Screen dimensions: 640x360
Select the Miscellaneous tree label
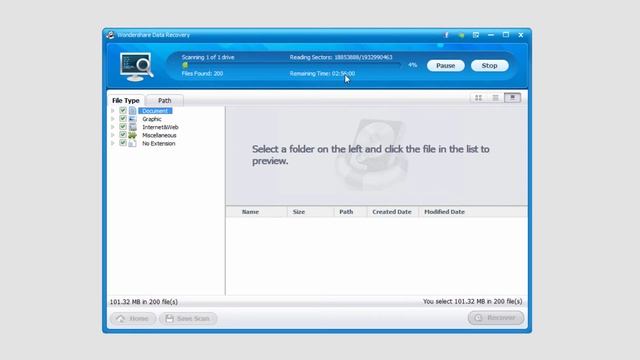click(x=159, y=136)
